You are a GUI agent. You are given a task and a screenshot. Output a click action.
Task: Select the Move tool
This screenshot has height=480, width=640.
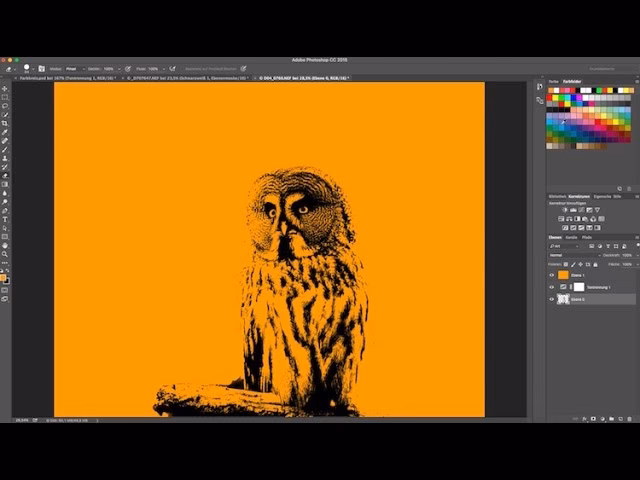(5, 89)
